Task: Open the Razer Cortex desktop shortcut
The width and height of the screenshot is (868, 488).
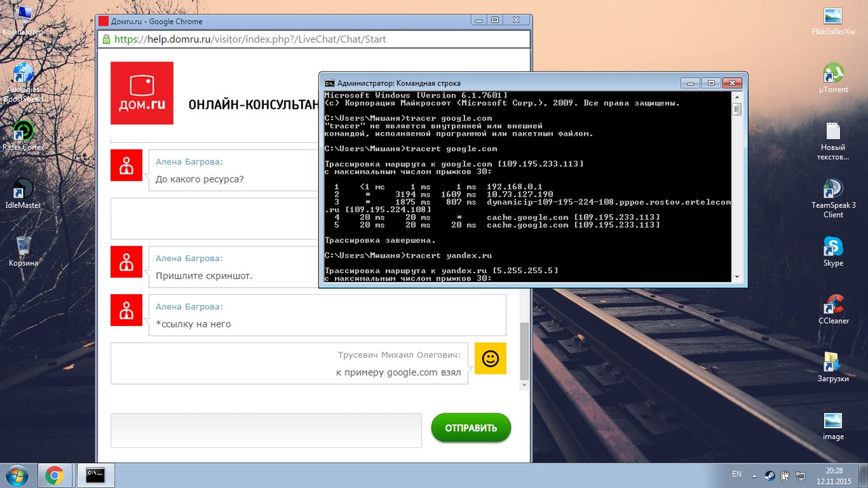Action: [24, 136]
